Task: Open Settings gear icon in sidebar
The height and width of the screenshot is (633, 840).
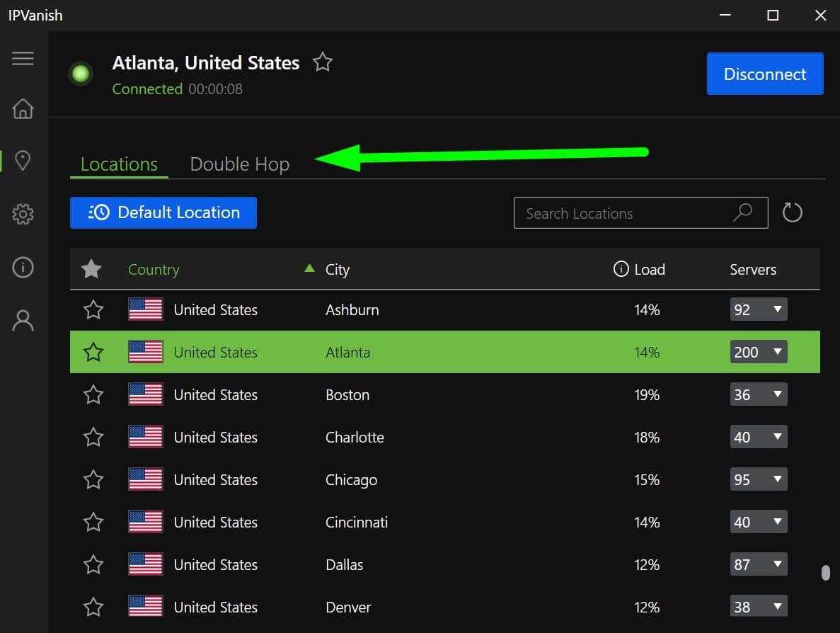Action: point(23,214)
